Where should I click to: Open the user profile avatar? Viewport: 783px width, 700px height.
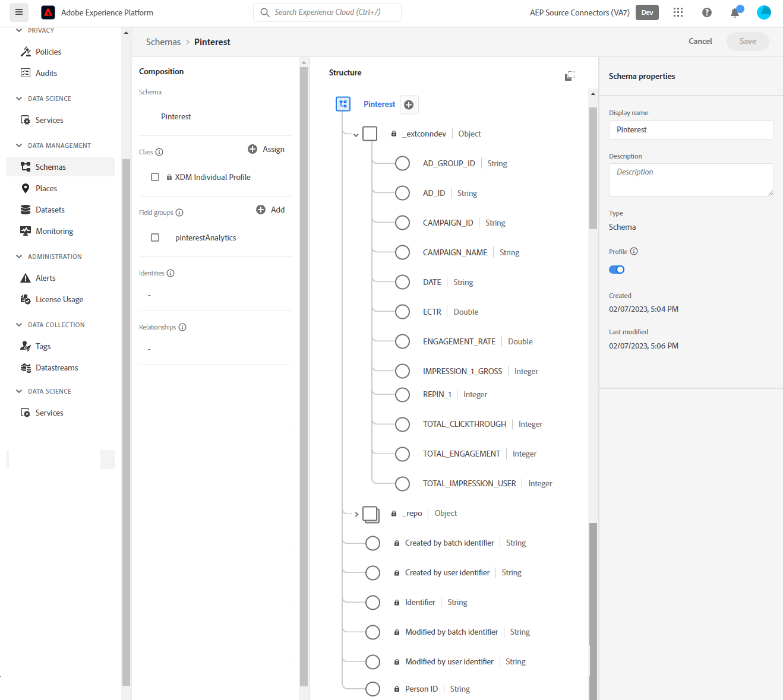(764, 12)
